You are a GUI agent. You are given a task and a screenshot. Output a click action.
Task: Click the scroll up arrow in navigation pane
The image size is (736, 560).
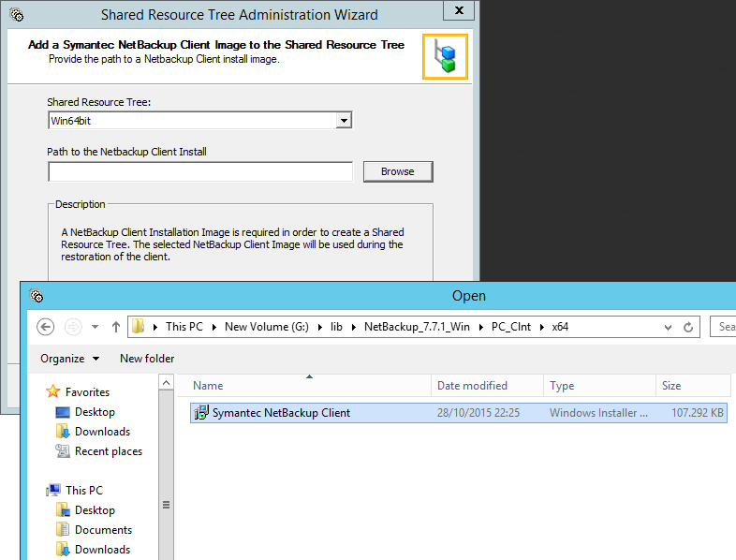tap(166, 383)
